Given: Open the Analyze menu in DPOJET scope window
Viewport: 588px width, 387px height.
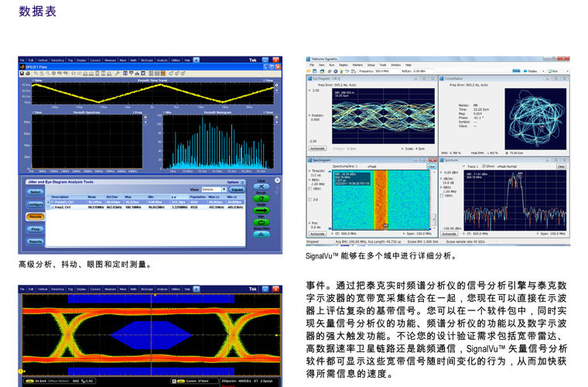Looking at the screenshot, I should 162,60.
